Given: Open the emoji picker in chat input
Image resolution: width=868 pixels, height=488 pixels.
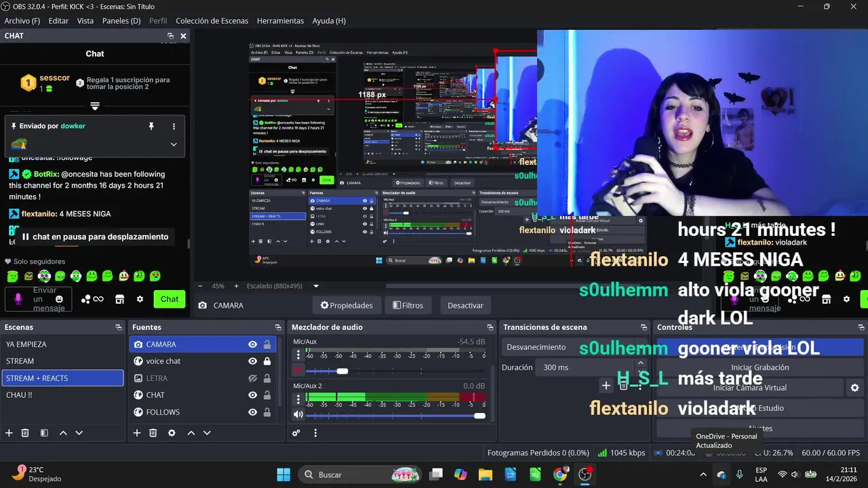Looking at the screenshot, I should [59, 299].
